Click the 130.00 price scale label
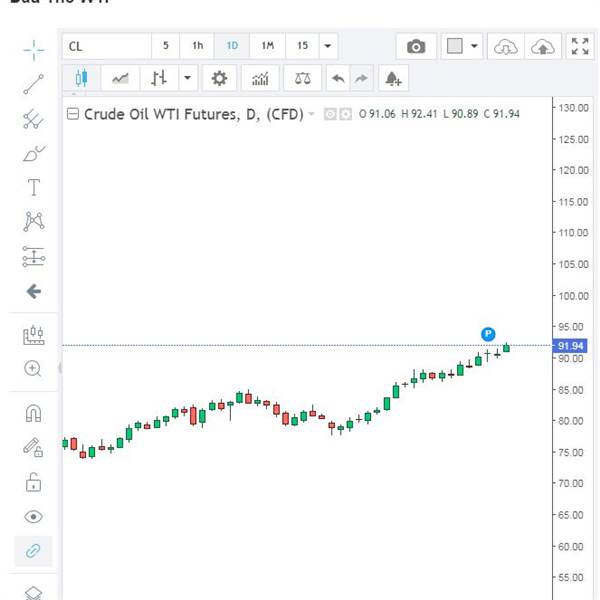This screenshot has width=600, height=600. tap(573, 108)
